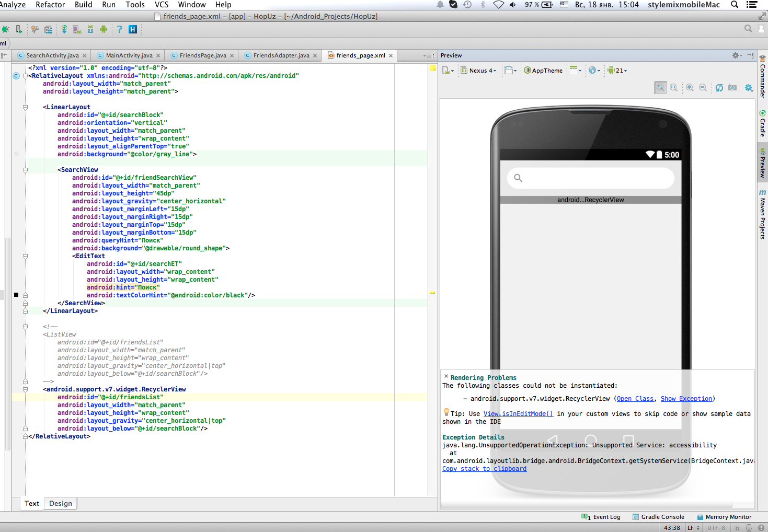This screenshot has height=532, width=768.
Task: Open the Nexus 4 device dropdown
Action: pos(478,71)
